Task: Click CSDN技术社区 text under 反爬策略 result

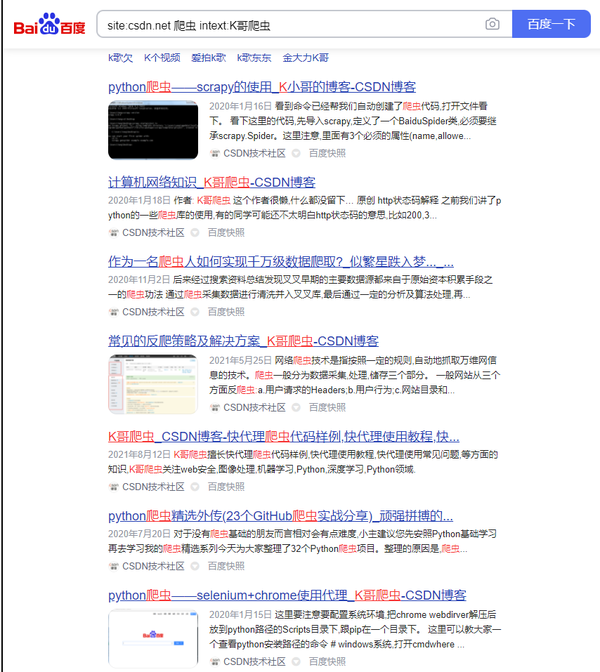Action: 255,408
